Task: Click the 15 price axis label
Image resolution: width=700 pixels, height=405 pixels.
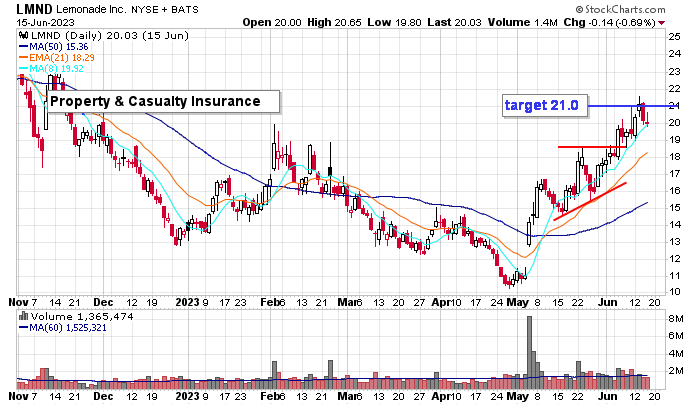Action: pos(675,208)
